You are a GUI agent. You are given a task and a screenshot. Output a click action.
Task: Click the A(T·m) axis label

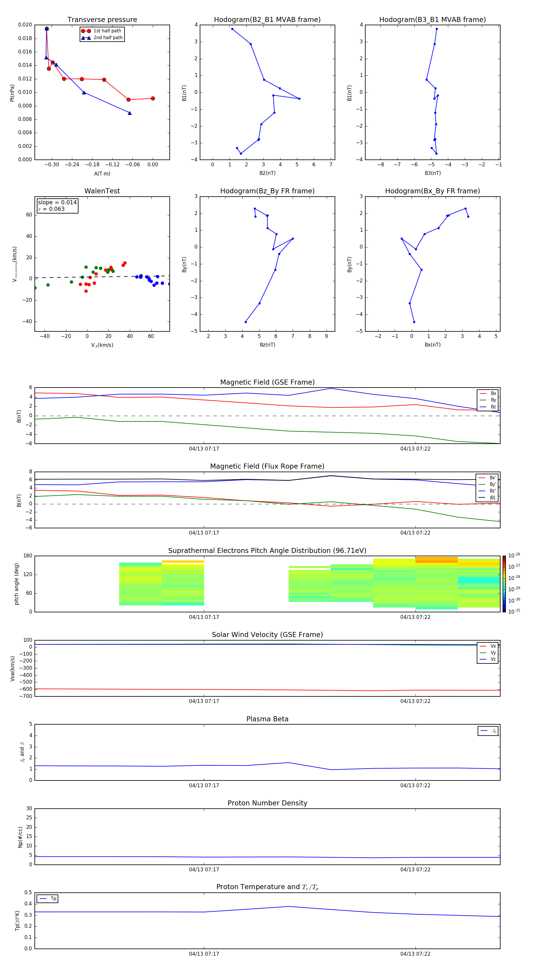point(102,174)
